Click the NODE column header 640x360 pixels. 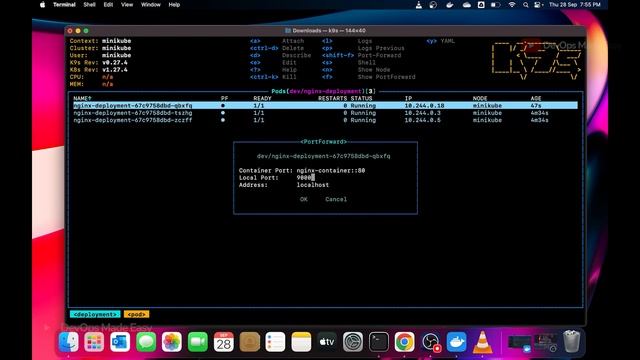click(480, 98)
